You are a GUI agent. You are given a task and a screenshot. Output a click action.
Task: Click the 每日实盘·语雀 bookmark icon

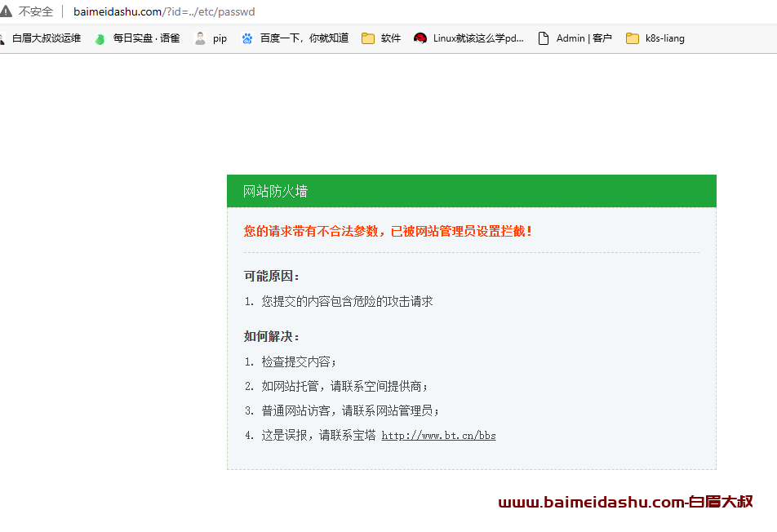[100, 38]
